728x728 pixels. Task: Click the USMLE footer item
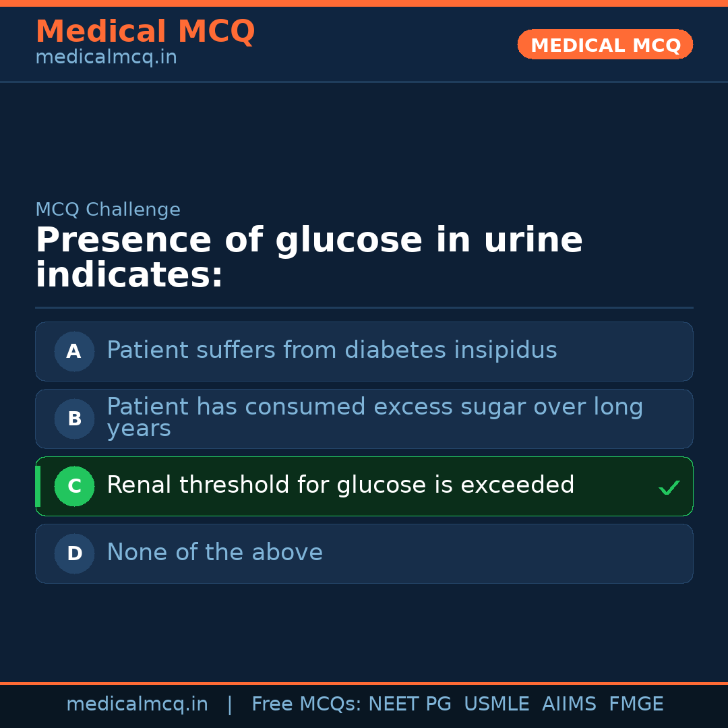pyautogui.click(x=496, y=704)
